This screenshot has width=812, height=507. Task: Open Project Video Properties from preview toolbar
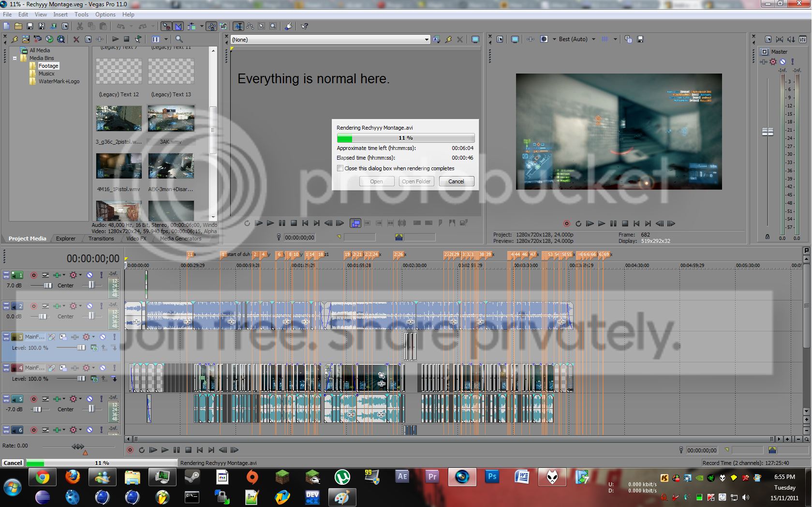[500, 39]
